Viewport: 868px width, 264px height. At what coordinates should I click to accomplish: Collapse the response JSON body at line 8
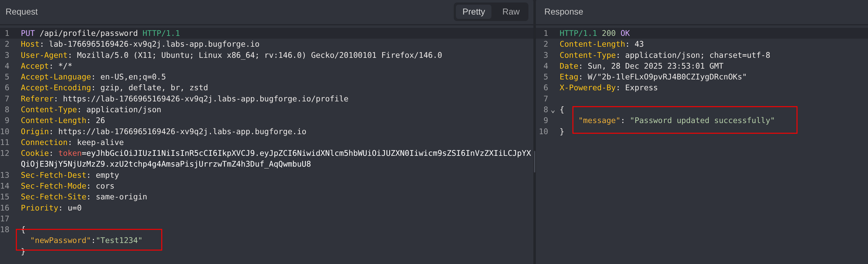553,111
